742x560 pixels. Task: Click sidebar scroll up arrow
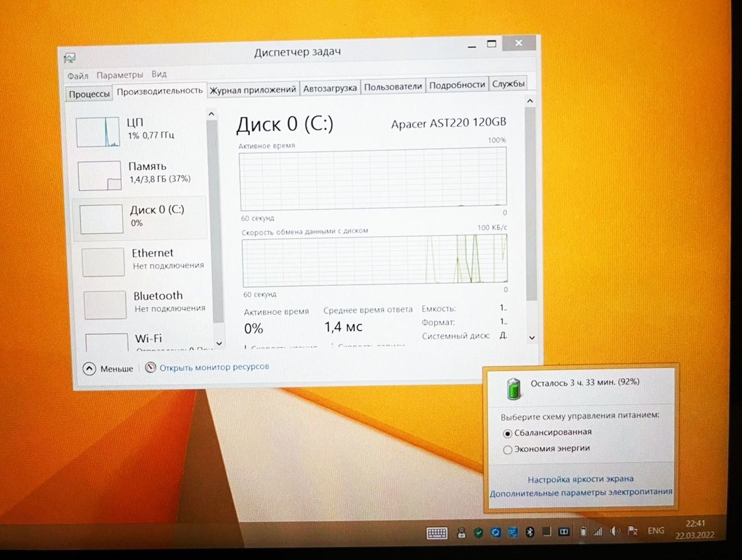point(212,114)
